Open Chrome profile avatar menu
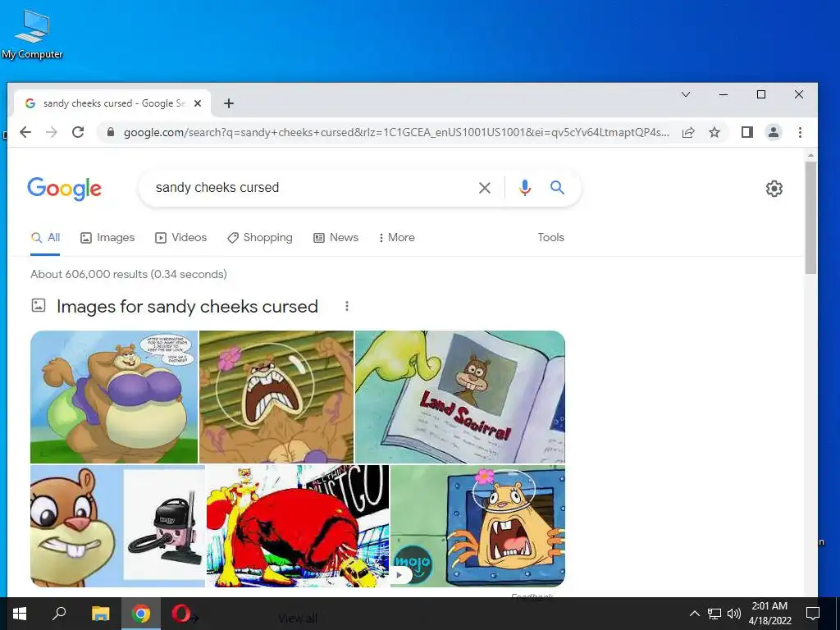The width and height of the screenshot is (840, 630). 773,132
